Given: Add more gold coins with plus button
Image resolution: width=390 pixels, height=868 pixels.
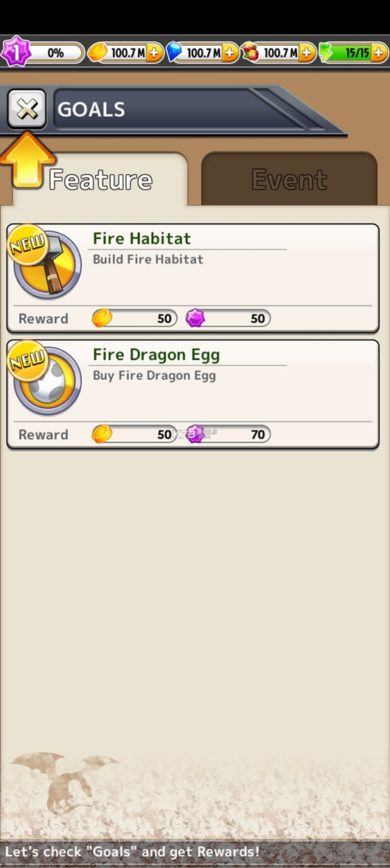Looking at the screenshot, I should click(x=155, y=53).
